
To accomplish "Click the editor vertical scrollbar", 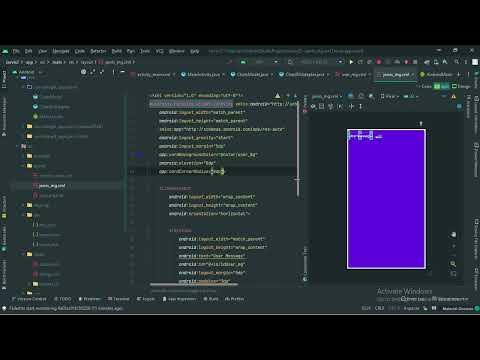I will 298,148.
